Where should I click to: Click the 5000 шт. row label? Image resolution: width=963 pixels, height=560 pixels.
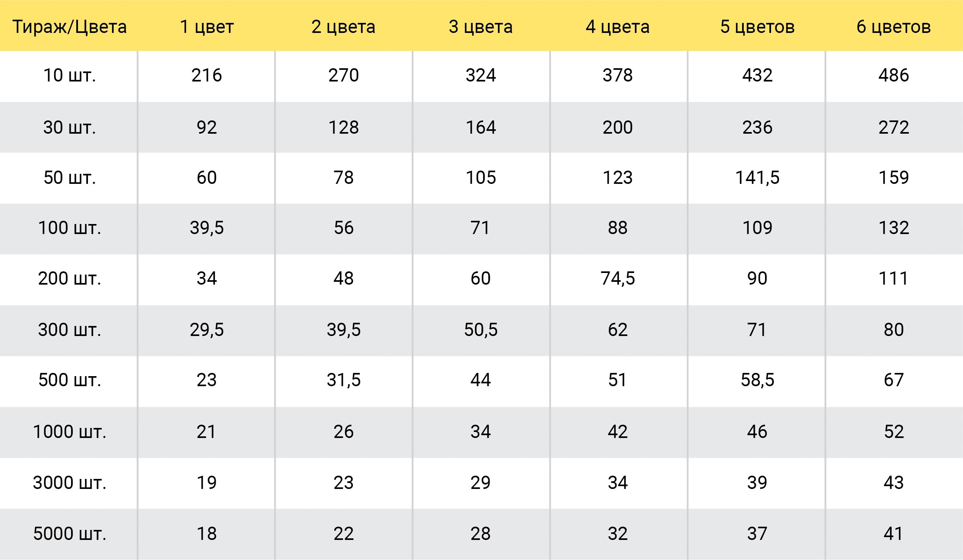pos(69,534)
